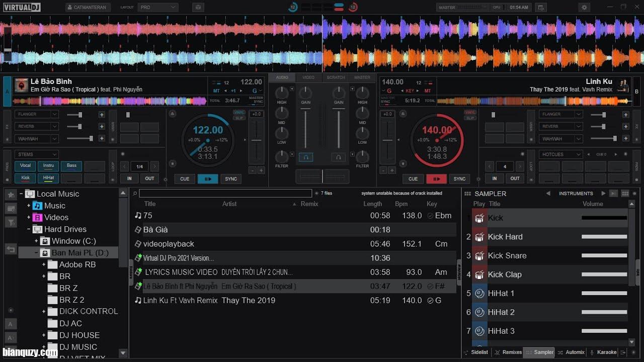Switch mixer to the VIDEO tab
Screen dimensions: 644x362
click(308, 77)
